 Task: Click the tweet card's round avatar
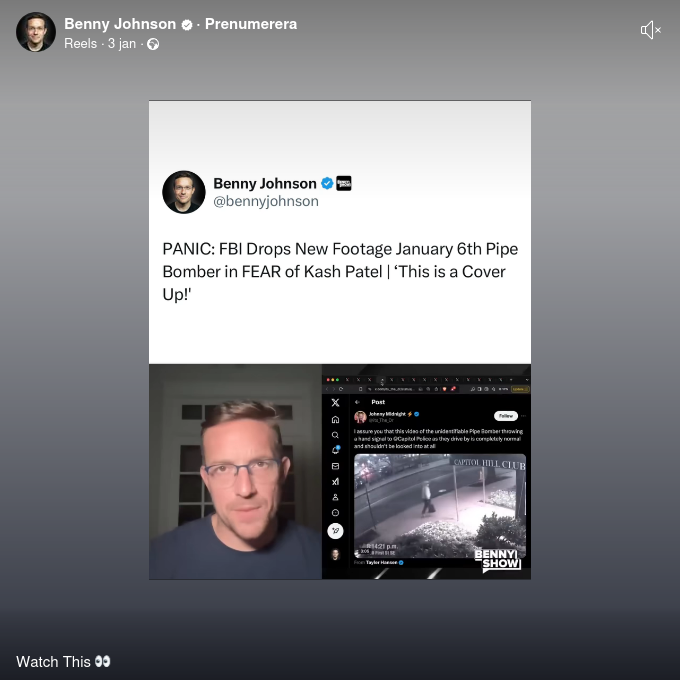coord(184,192)
